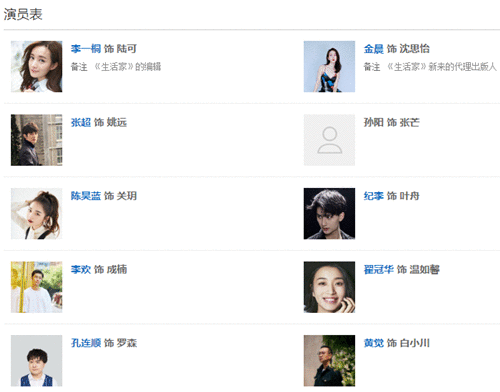Click the photo of 翟冠华
The width and height of the screenshot is (500, 392).
(x=329, y=287)
